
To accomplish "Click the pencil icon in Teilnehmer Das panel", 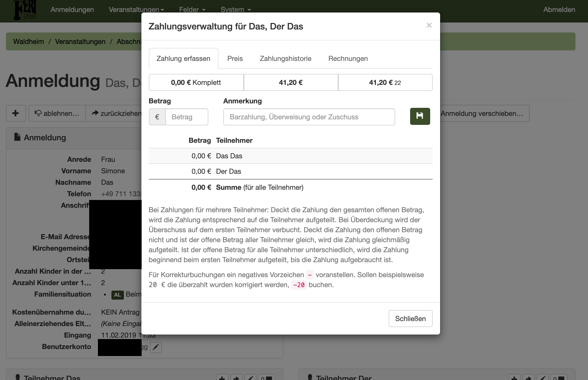I will point(250,378).
